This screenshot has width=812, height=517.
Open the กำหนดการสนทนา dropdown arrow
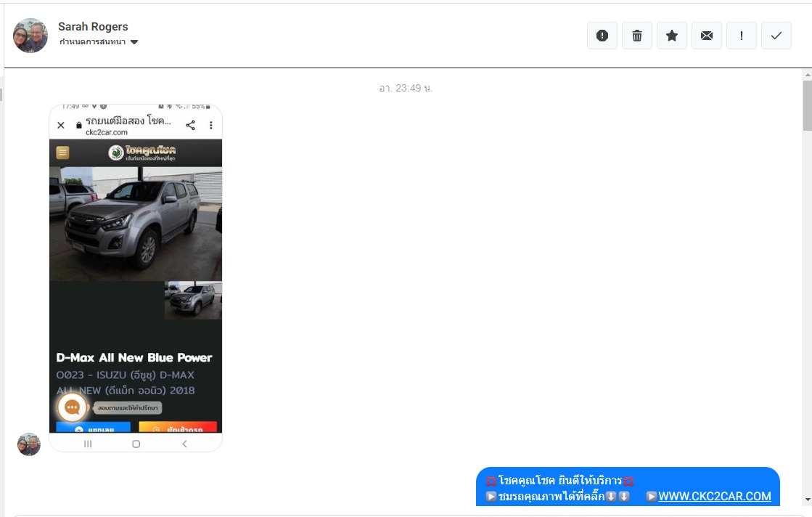tap(134, 42)
